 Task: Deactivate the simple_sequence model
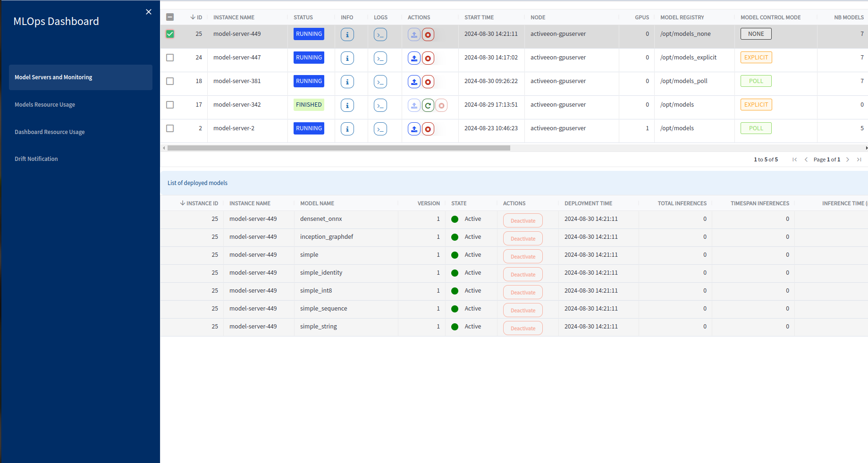[523, 311]
